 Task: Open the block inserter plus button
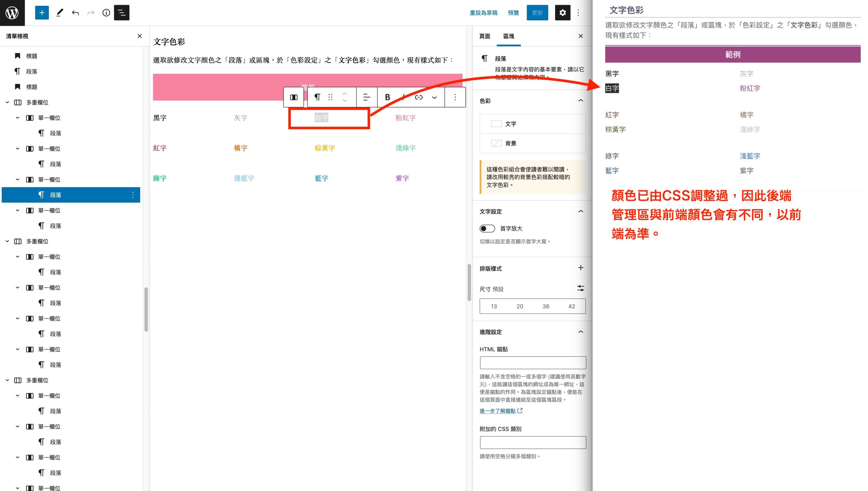coord(42,13)
